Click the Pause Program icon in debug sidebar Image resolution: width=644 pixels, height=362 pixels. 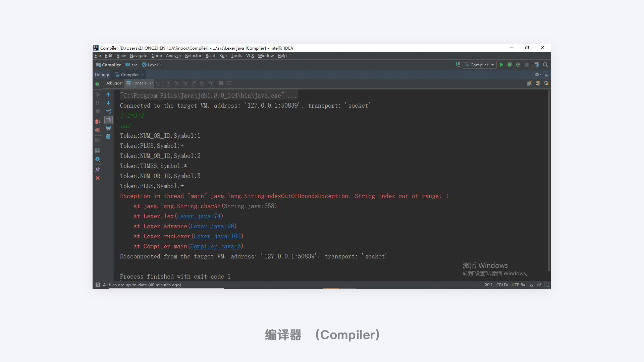click(98, 103)
